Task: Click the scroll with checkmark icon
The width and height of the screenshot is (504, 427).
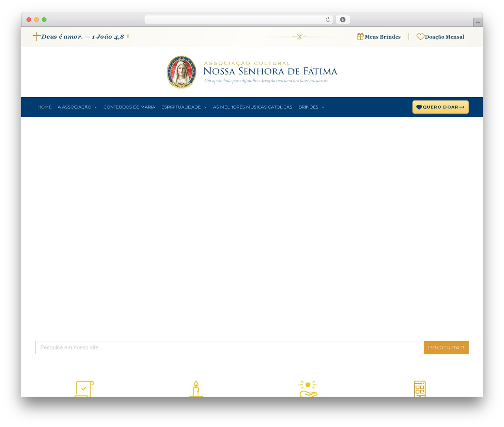Action: (84, 389)
